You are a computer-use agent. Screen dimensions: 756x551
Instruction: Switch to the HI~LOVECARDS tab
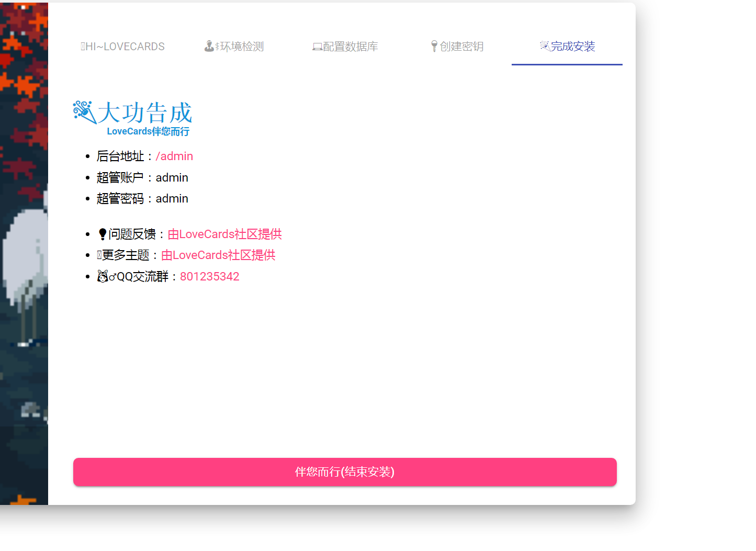coord(126,47)
